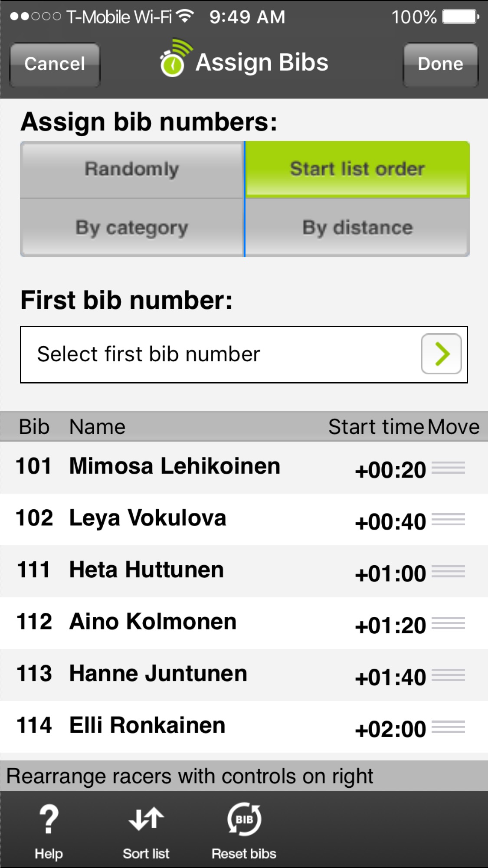Tap reorder handle for Hanne Juntunen
The width and height of the screenshot is (488, 868).
point(448,675)
